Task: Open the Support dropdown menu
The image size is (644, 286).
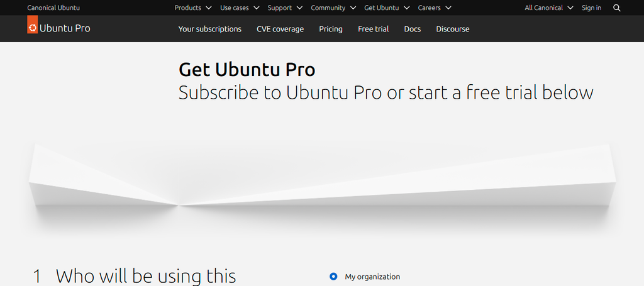Action: pyautogui.click(x=285, y=8)
